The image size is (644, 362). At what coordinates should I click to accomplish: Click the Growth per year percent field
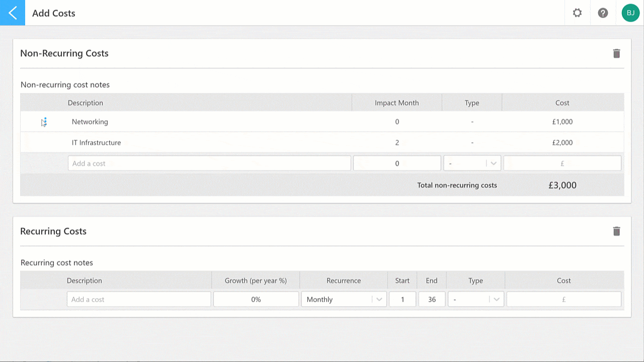pos(256,299)
